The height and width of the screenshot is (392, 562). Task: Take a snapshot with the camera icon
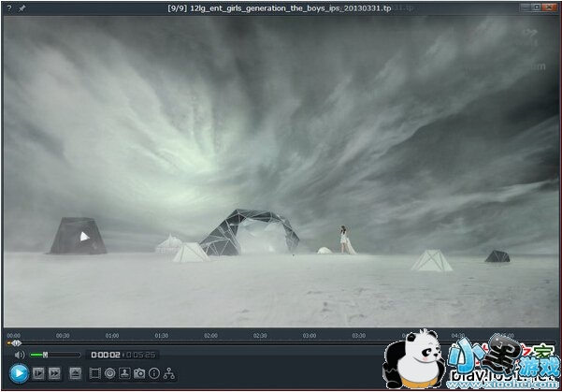(139, 373)
